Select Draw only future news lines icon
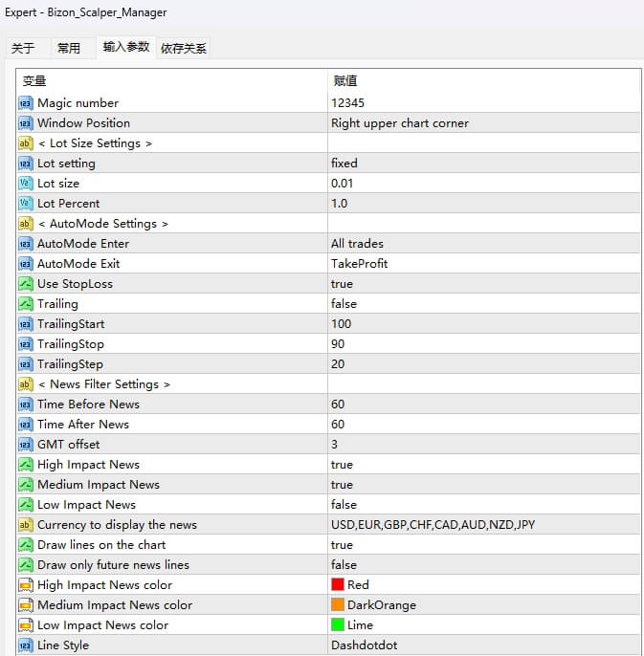 tap(26, 565)
